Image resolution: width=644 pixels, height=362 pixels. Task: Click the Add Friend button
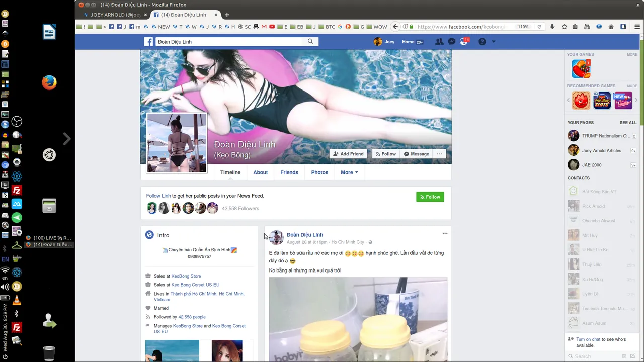(348, 154)
